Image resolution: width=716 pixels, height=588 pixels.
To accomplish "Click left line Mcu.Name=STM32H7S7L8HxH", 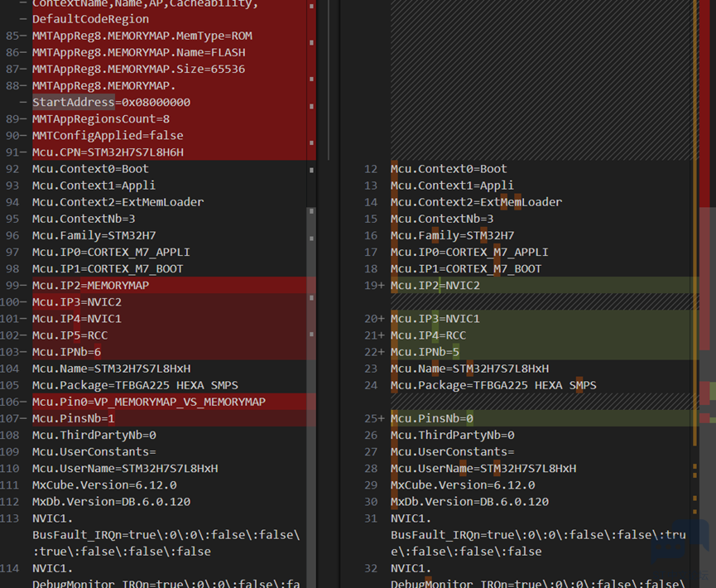I will 112,369.
